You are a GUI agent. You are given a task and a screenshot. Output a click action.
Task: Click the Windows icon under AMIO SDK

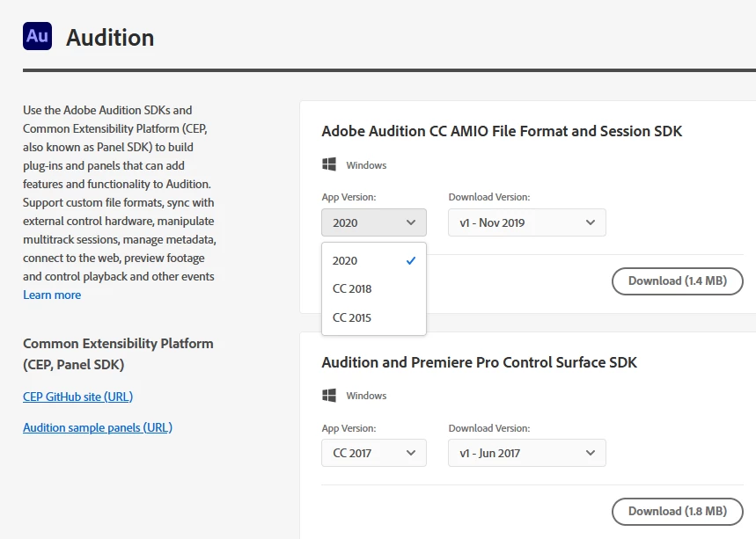point(330,164)
